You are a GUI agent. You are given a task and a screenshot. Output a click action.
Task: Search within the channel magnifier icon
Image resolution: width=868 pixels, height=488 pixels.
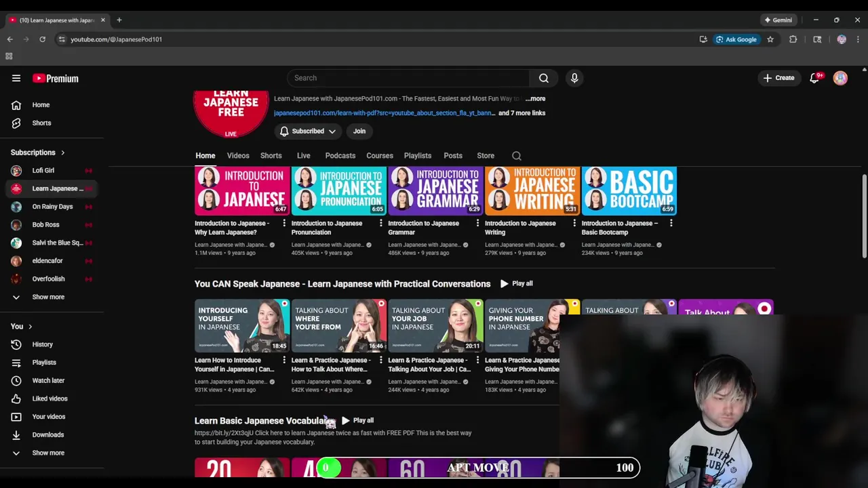click(x=517, y=156)
